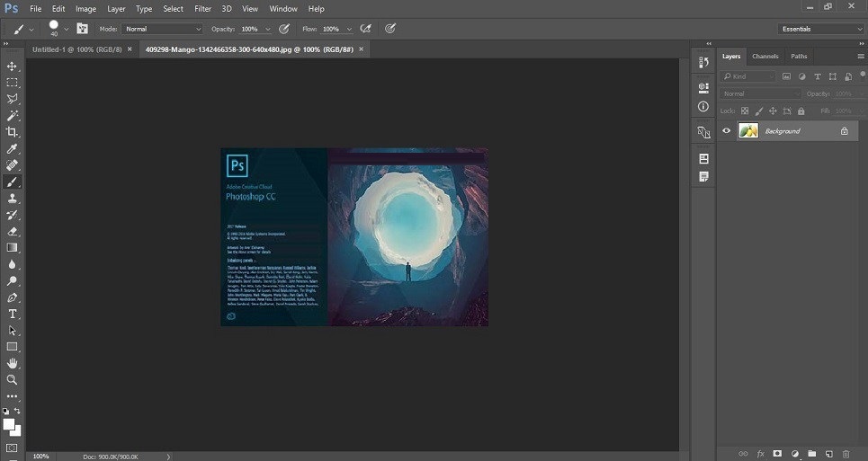
Task: Activate the Hand tool
Action: 13,363
